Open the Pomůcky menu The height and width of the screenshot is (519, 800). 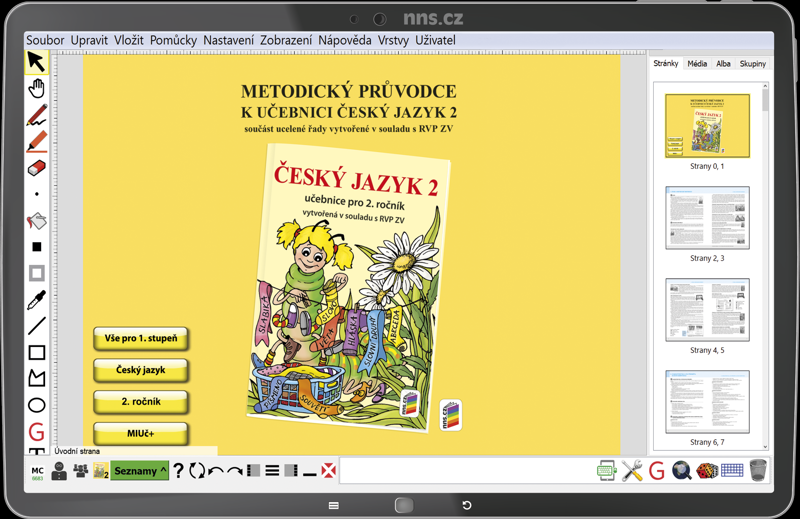pos(173,40)
